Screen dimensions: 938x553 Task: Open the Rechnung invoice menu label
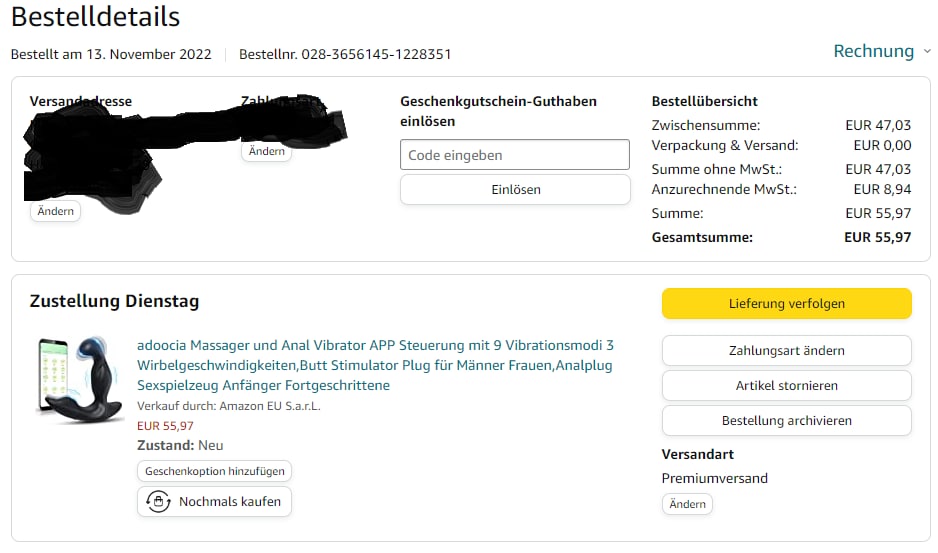coord(873,51)
